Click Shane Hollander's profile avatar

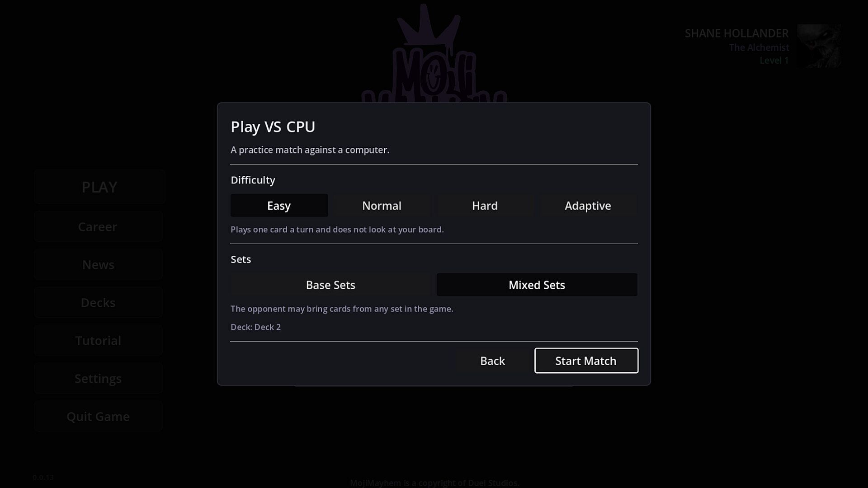coord(819,46)
